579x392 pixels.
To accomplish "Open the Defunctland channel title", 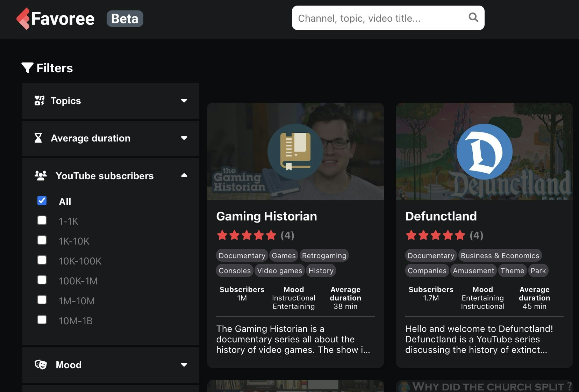I will point(441,216).
